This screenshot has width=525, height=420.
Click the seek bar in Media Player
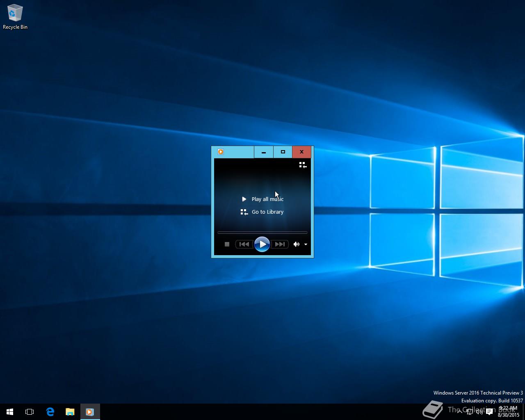(x=262, y=233)
